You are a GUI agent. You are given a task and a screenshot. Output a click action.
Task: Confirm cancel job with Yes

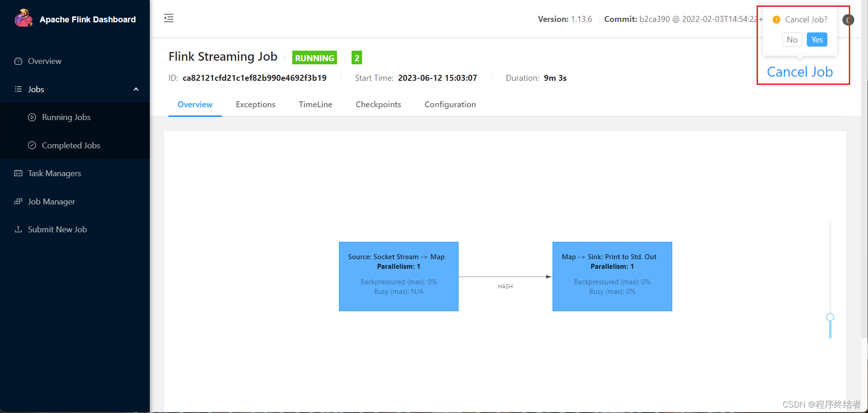817,40
